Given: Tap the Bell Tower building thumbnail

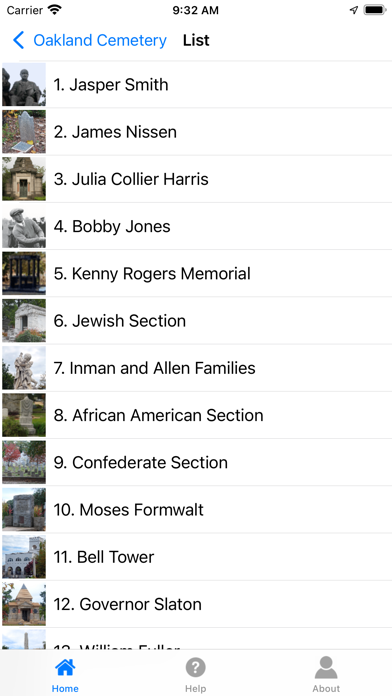Looking at the screenshot, I should (x=24, y=557).
